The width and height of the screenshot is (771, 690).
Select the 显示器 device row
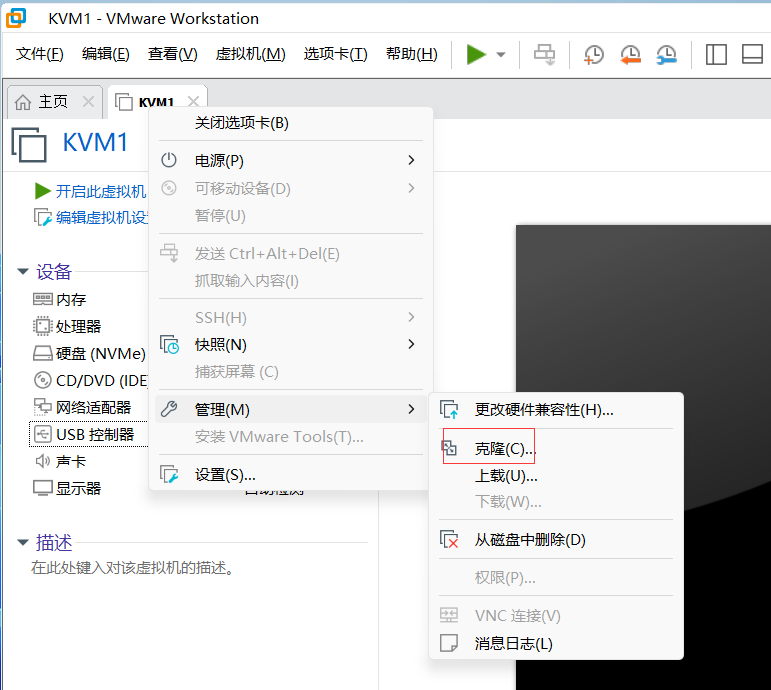(67, 488)
